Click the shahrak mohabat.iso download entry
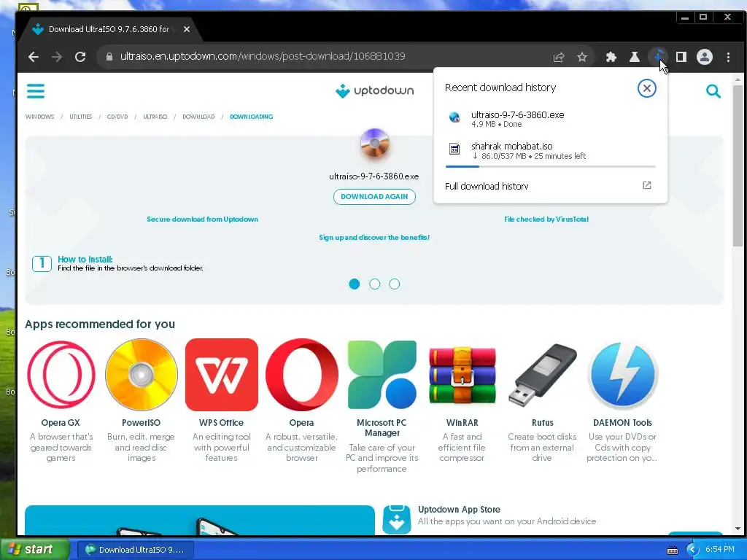 [x=550, y=150]
